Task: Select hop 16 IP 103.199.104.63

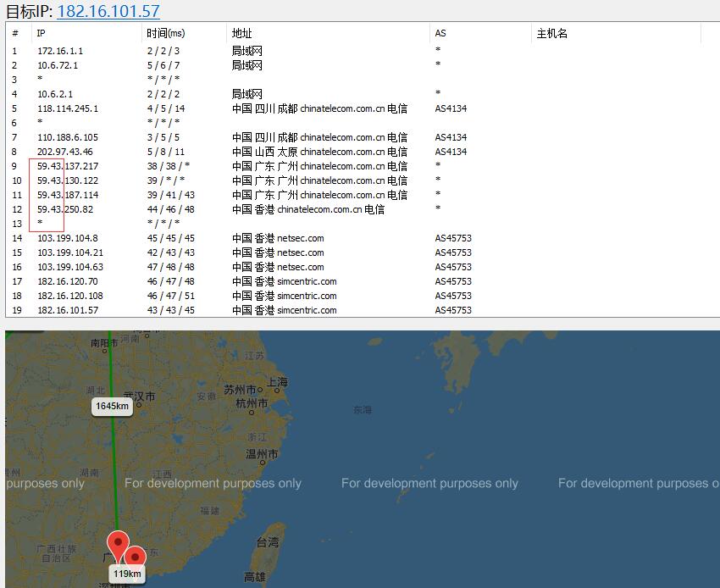Action: pyautogui.click(x=70, y=267)
